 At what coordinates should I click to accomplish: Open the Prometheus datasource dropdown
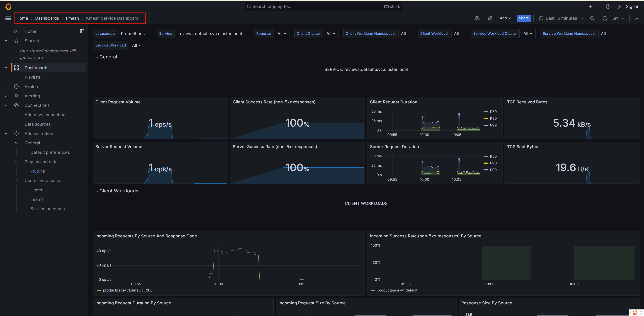tap(134, 34)
